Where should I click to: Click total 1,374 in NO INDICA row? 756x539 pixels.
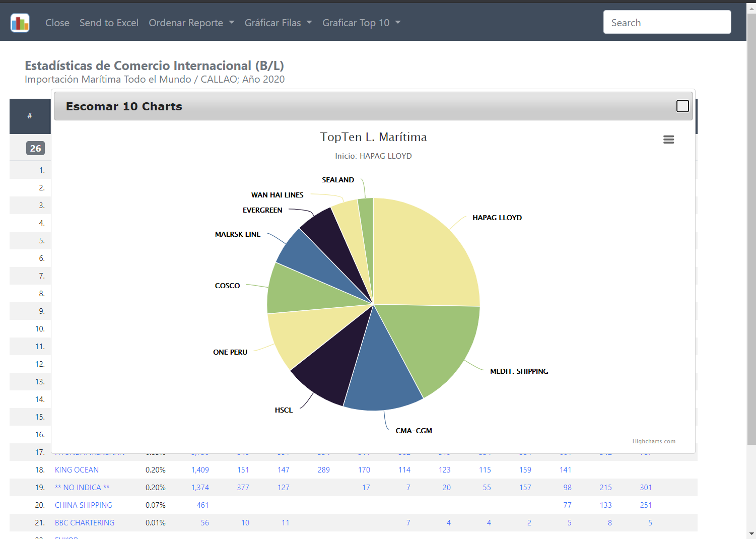tap(200, 488)
